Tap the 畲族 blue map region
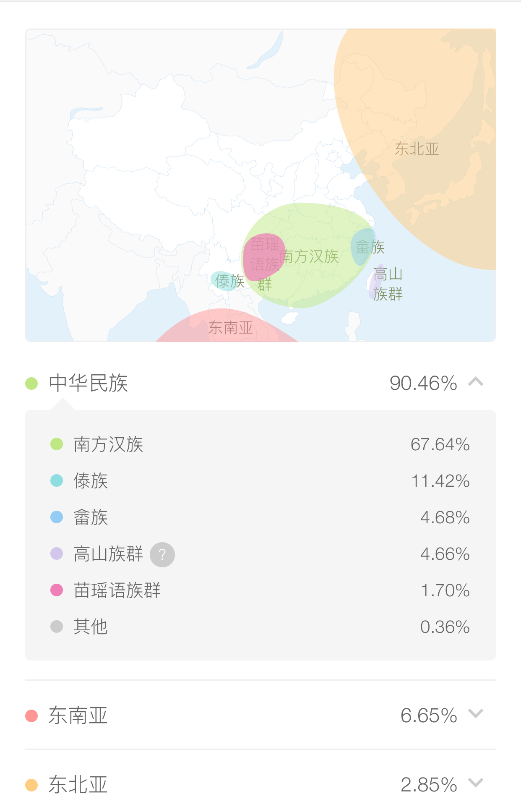The image size is (521, 812). coord(362,247)
